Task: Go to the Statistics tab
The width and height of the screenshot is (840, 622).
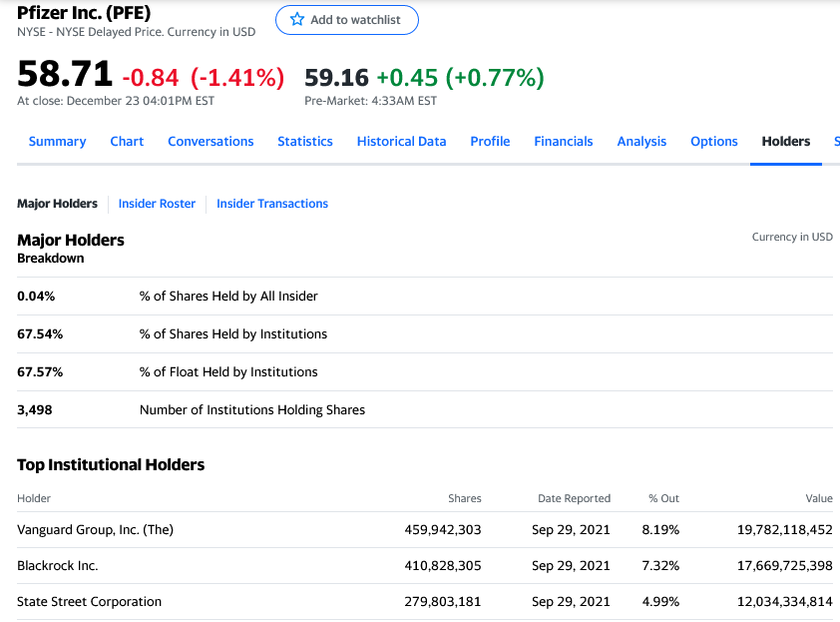Action: pos(305,142)
